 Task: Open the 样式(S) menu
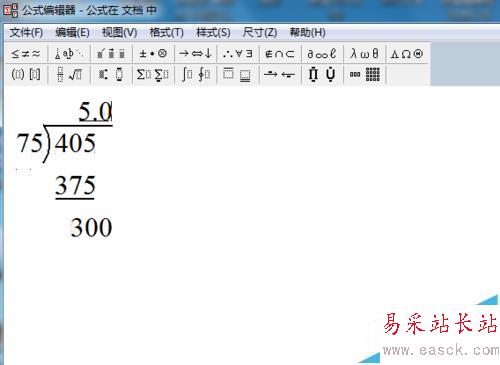[213, 33]
